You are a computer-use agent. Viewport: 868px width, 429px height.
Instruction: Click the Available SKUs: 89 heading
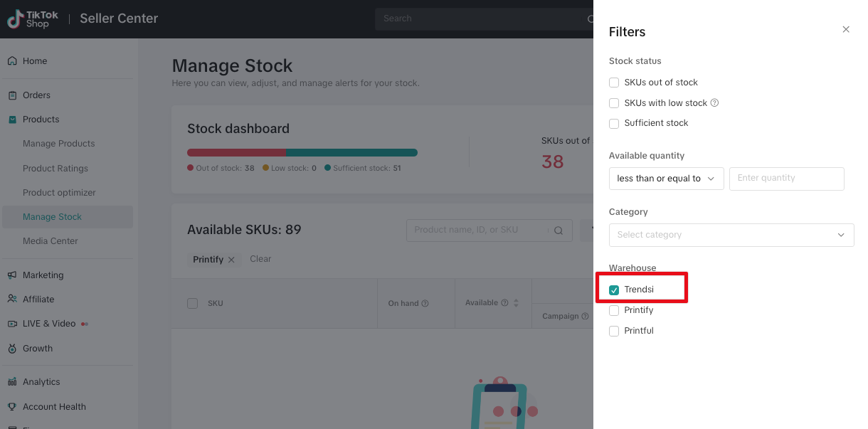244,230
